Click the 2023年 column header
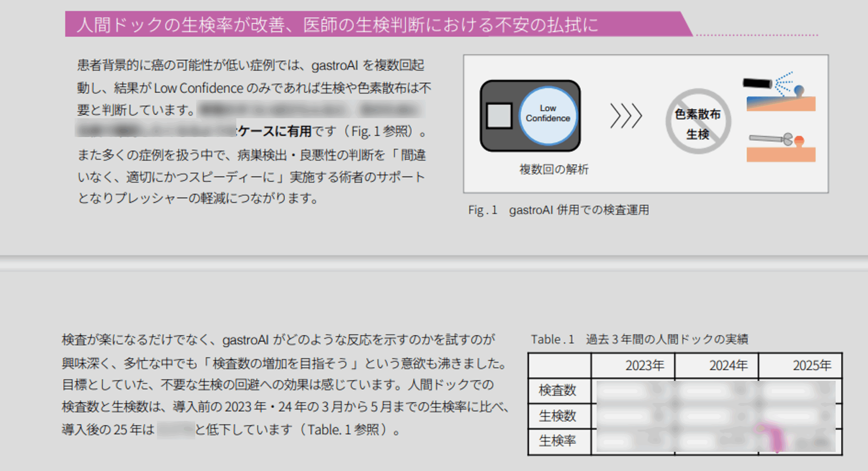Image resolution: width=868 pixels, height=471 pixels. pyautogui.click(x=644, y=366)
